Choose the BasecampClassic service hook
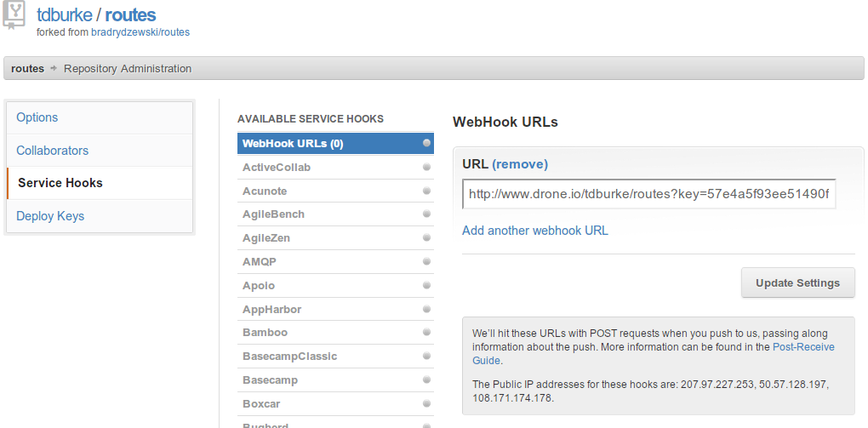Image resolution: width=868 pixels, height=428 pixels. [x=289, y=357]
